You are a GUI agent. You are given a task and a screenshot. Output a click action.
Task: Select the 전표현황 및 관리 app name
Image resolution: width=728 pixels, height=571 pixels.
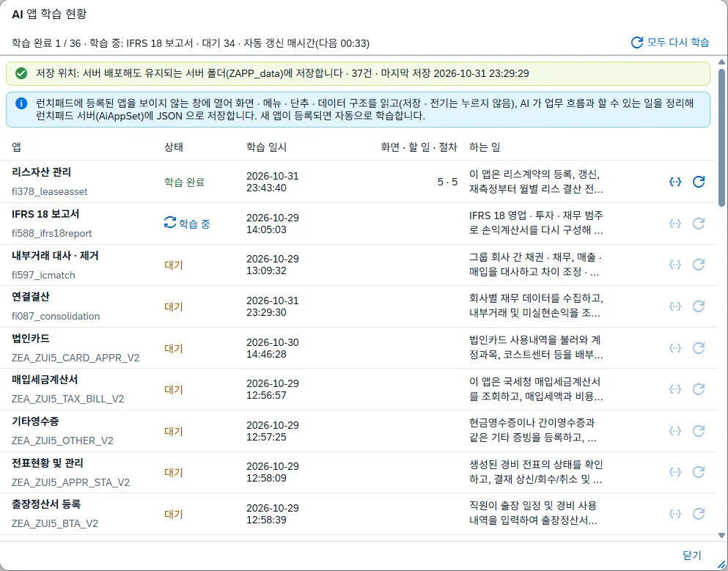(x=48, y=463)
